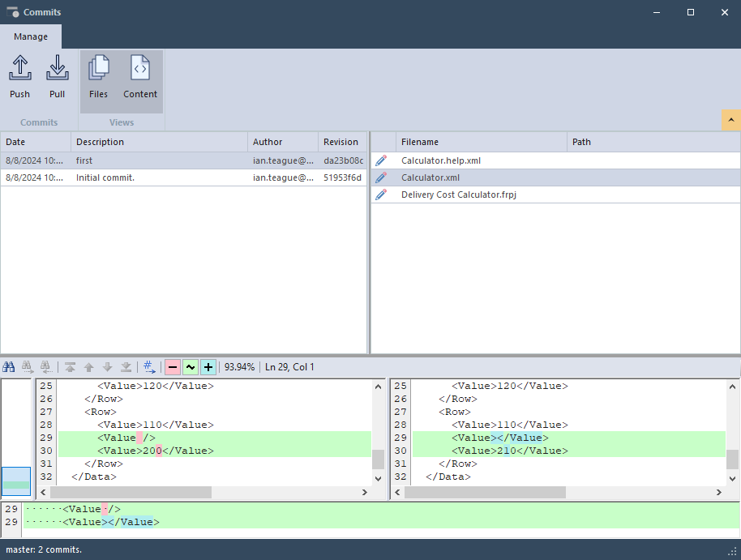741x560 pixels.
Task: Click the similarity percentage 93.94%
Action: [x=239, y=367]
